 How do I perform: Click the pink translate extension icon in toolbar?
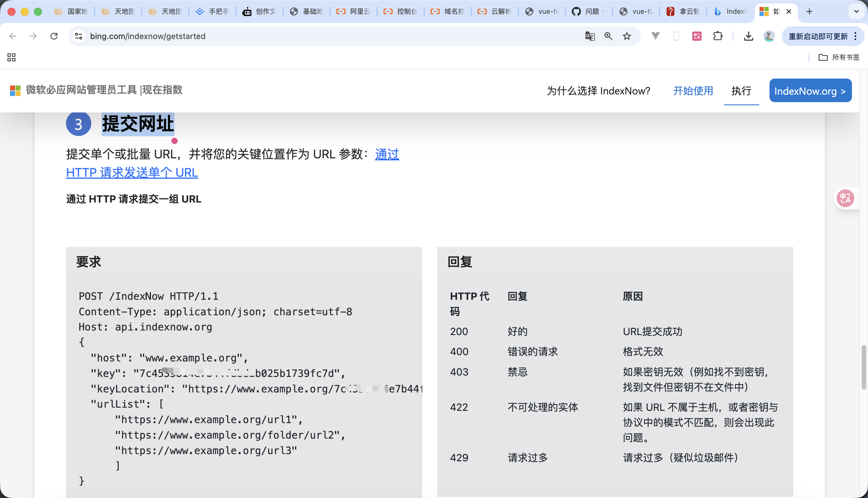tap(697, 36)
